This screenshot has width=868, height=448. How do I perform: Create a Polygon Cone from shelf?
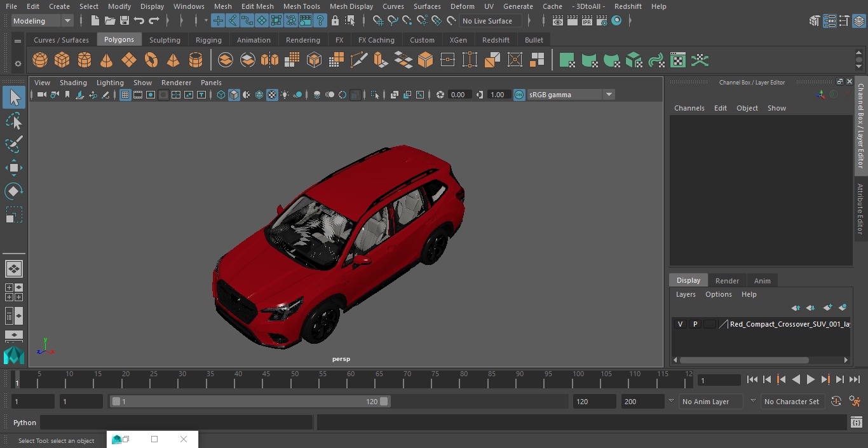pyautogui.click(x=107, y=60)
